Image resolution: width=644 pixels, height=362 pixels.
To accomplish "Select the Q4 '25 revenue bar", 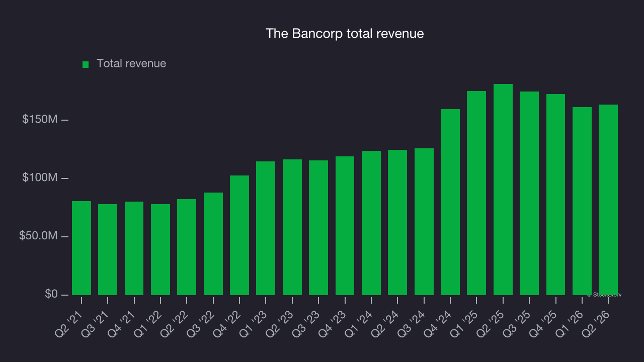I will [x=556, y=195].
